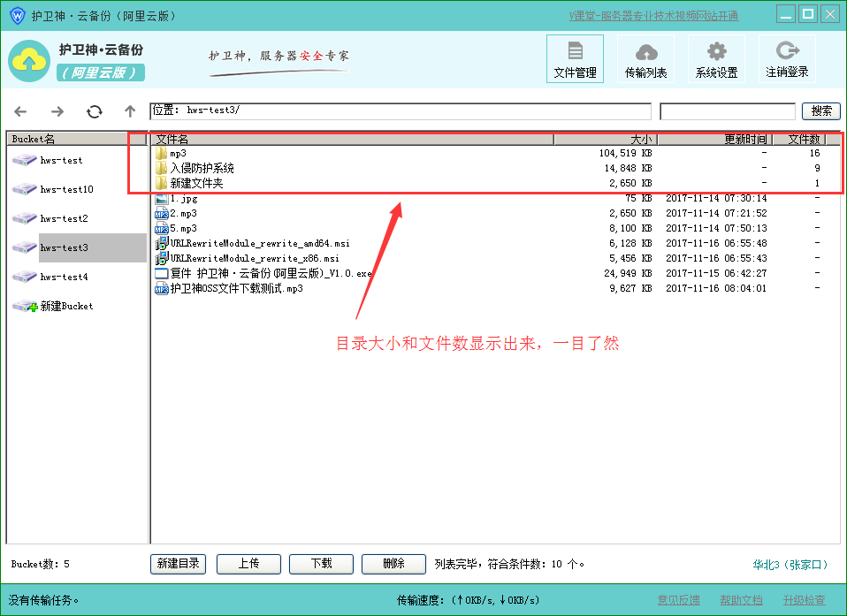This screenshot has height=616, width=847.
Task: Click the 华北3（张家口）region label
Action: (x=790, y=565)
